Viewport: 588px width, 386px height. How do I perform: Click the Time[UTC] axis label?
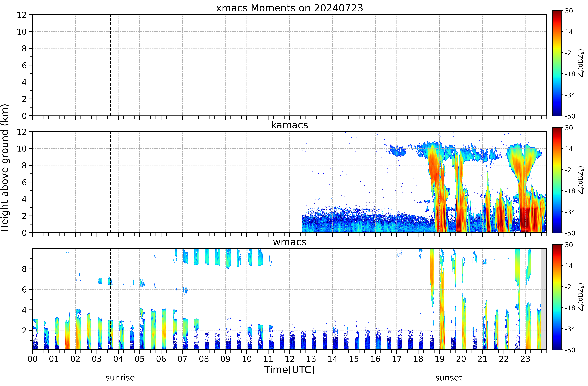290,370
